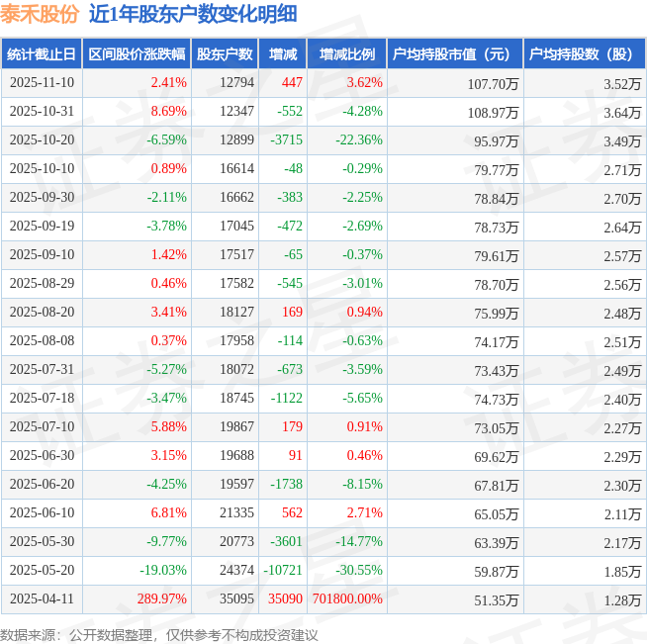Viewport: 647px width, 644px height.
Task: Click the change value 447
Action: tap(292, 82)
